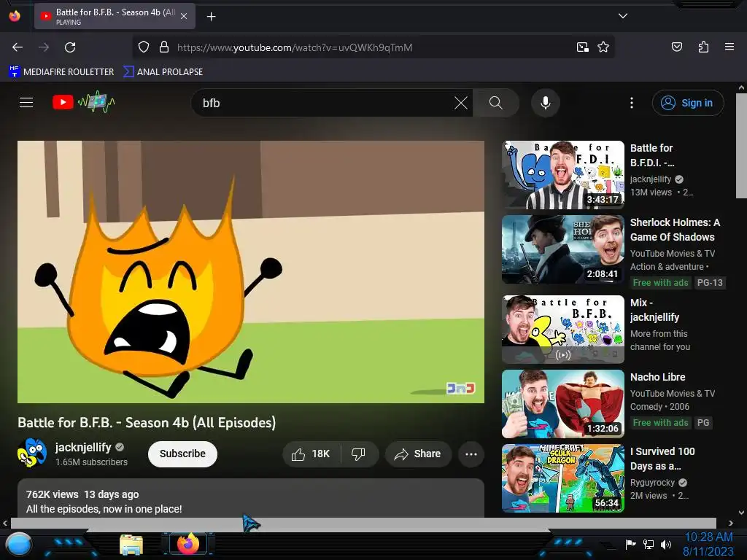Click the horizontal scrollbar at page bottom

[363, 524]
